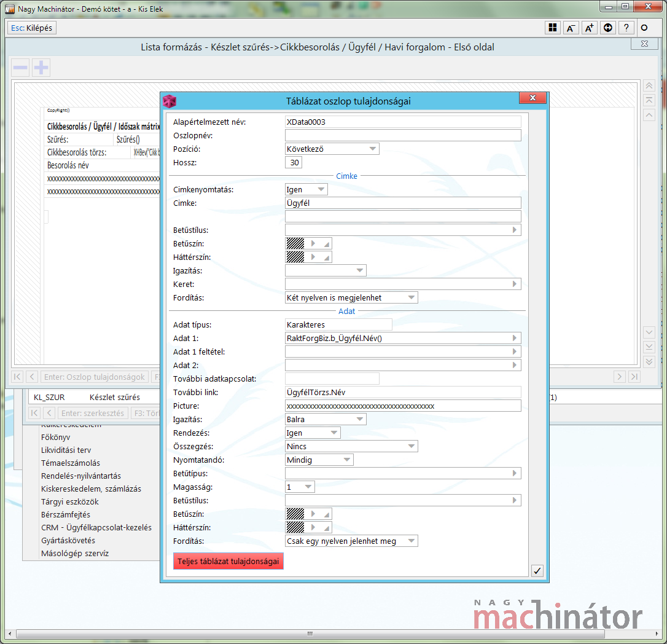Click the small circle icon in the top toolbar

pos(644,28)
